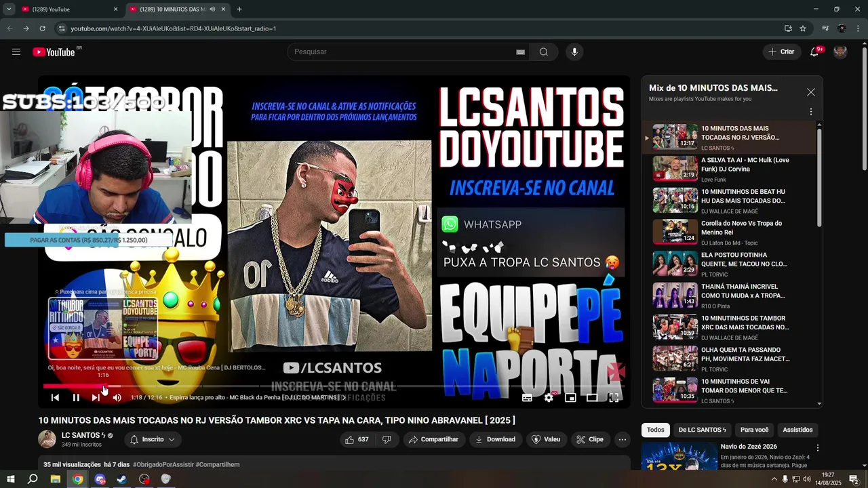Open options for Navio do Zezé 2026
The height and width of the screenshot is (488, 868).
[817, 448]
